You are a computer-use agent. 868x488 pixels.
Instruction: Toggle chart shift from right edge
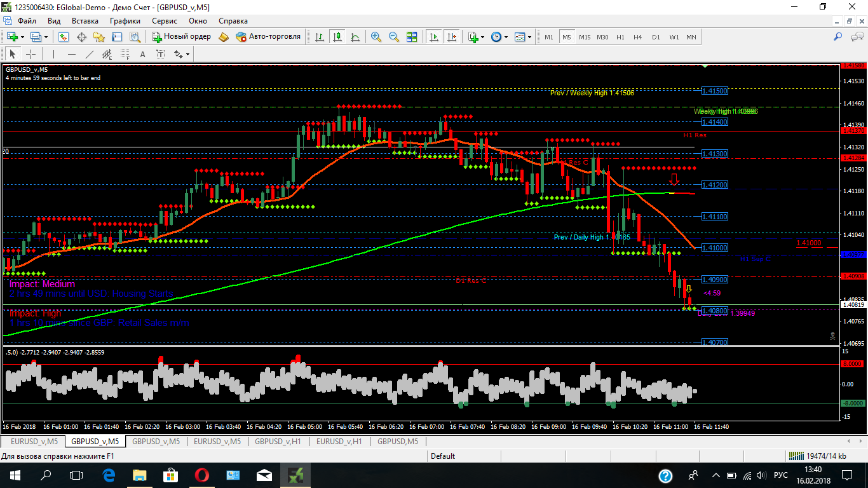[452, 37]
